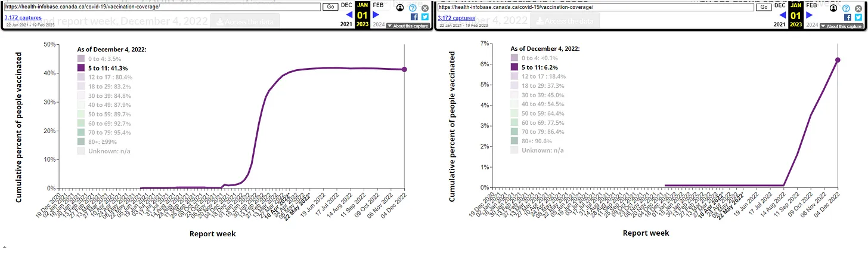This screenshot has width=868, height=253.
Task: Go to next capture arrow above the 50% chart
Action: (376, 15)
